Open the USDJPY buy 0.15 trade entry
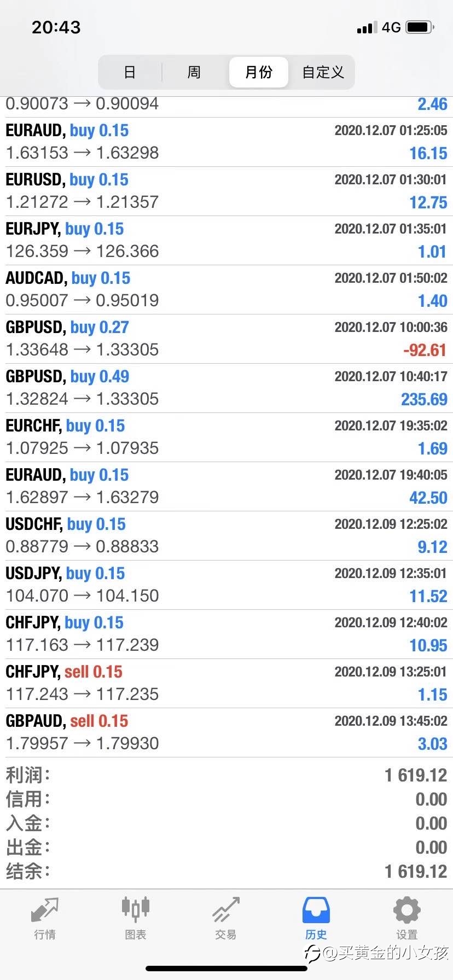 (x=226, y=585)
